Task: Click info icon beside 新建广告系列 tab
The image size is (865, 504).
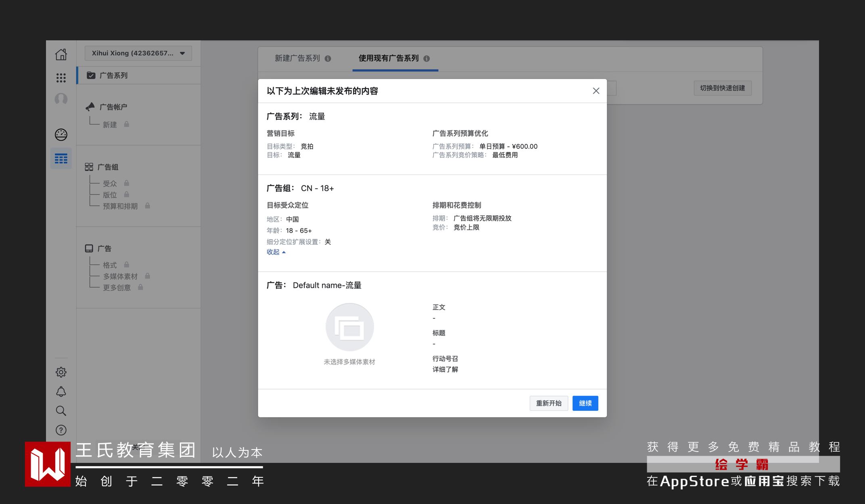Action: tap(328, 59)
